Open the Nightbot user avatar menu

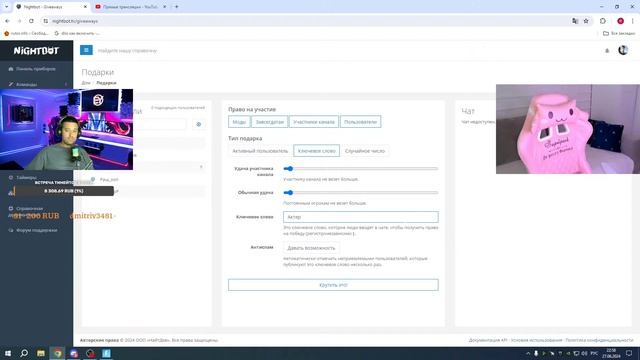coord(623,50)
